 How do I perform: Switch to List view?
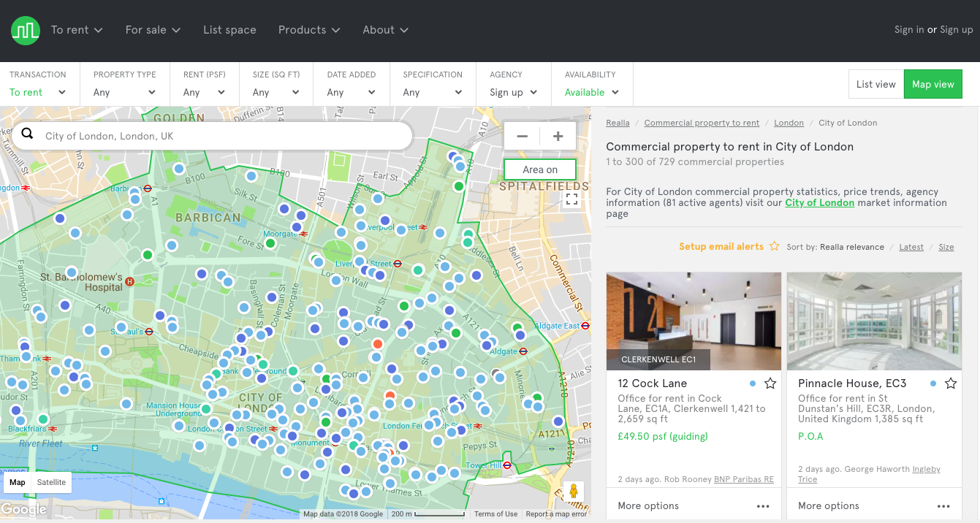click(875, 84)
